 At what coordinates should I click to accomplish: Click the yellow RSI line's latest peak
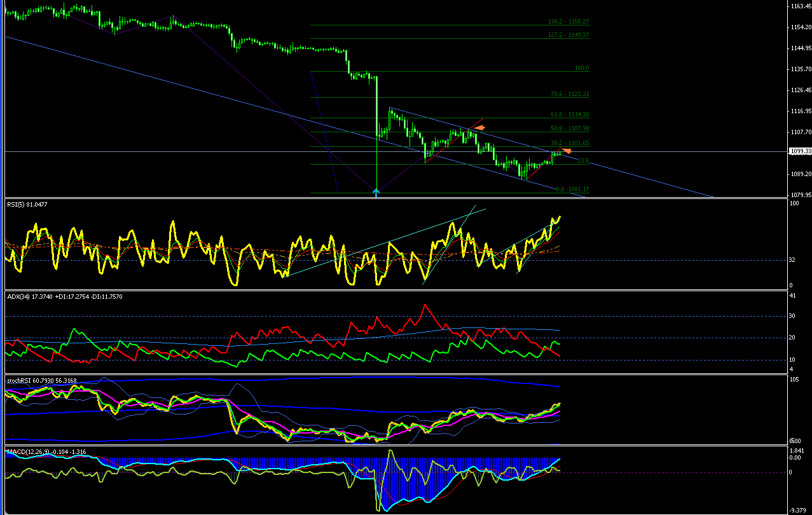coord(559,217)
